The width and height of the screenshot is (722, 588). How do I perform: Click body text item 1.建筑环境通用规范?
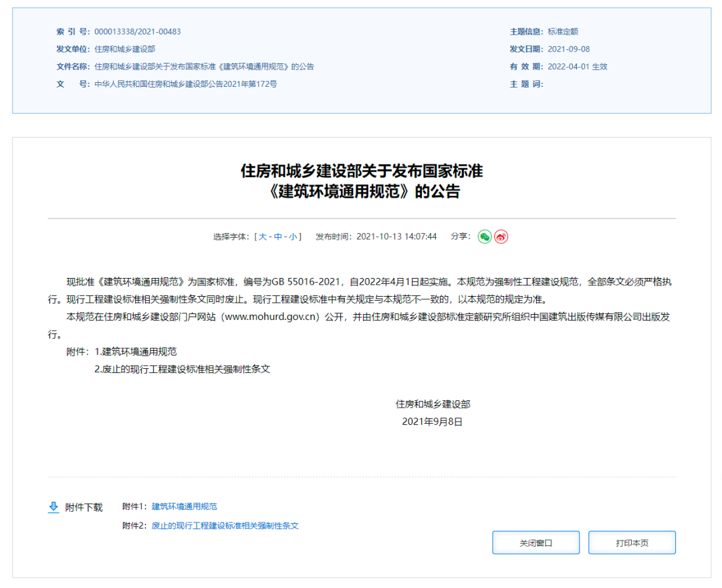[x=136, y=351]
